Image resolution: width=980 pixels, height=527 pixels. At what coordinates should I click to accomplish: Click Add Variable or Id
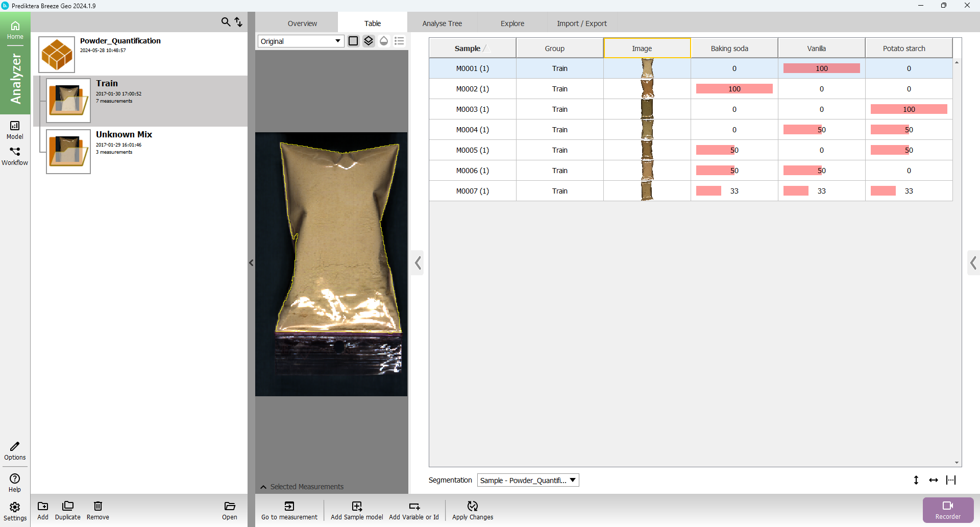tap(413, 510)
